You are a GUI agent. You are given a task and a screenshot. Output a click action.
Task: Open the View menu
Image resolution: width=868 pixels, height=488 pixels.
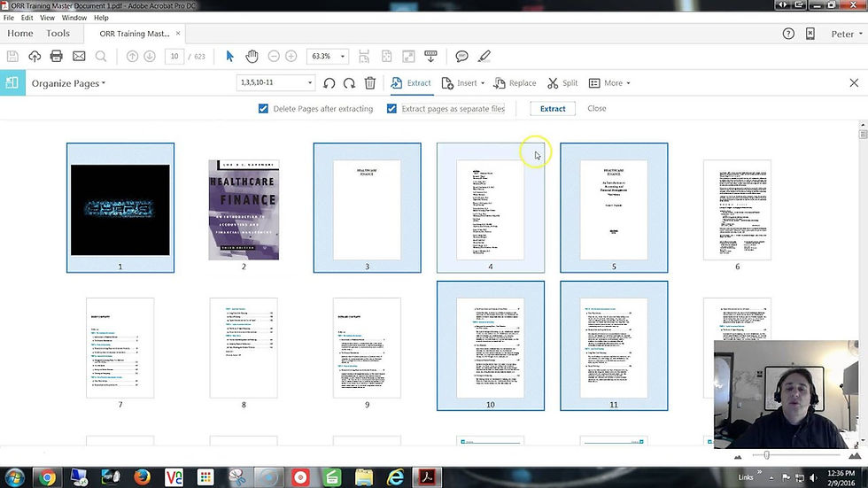point(47,18)
